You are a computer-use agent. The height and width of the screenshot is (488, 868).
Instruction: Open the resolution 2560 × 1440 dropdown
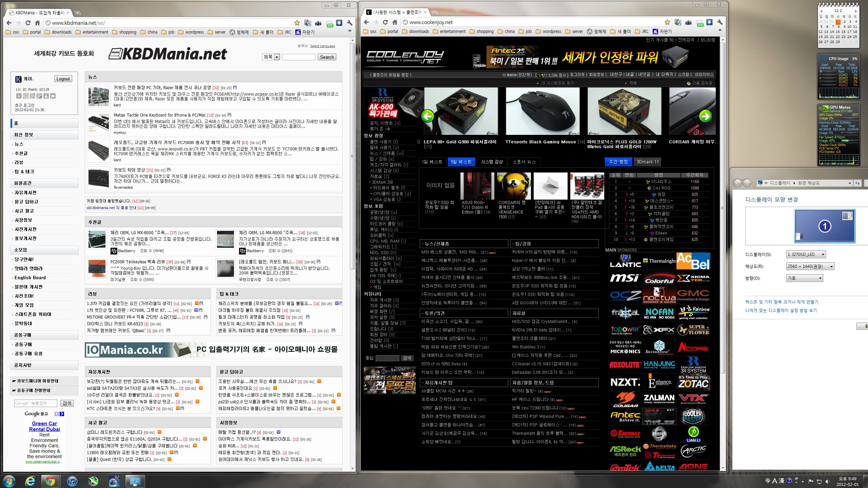pyautogui.click(x=810, y=266)
